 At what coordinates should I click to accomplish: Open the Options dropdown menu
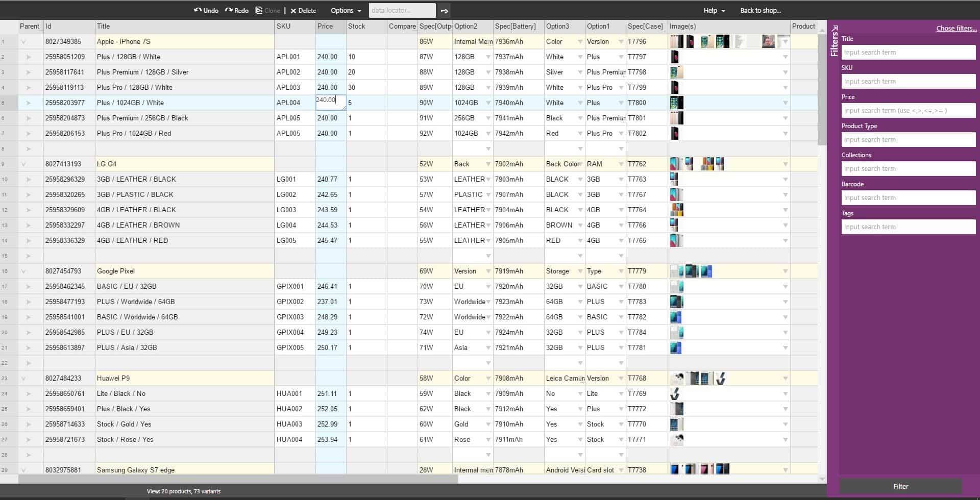(345, 10)
